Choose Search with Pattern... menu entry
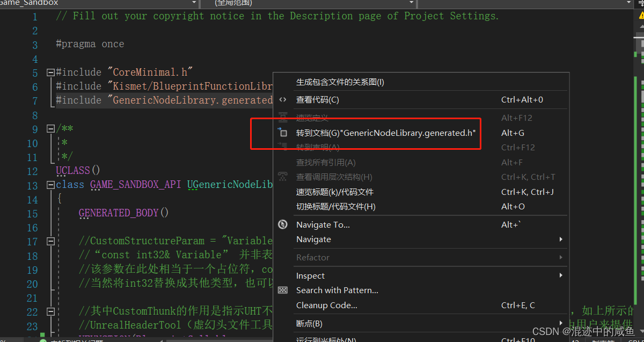This screenshot has width=644, height=342. 421,290
